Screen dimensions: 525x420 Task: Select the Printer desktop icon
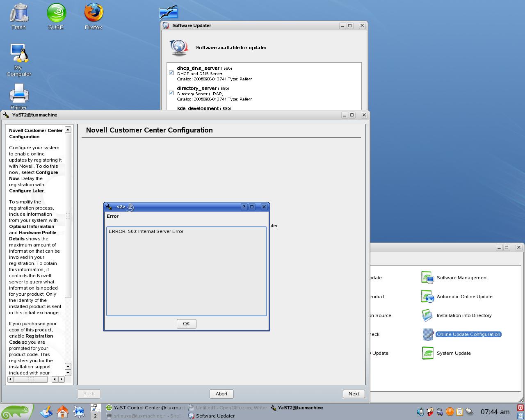tap(19, 96)
